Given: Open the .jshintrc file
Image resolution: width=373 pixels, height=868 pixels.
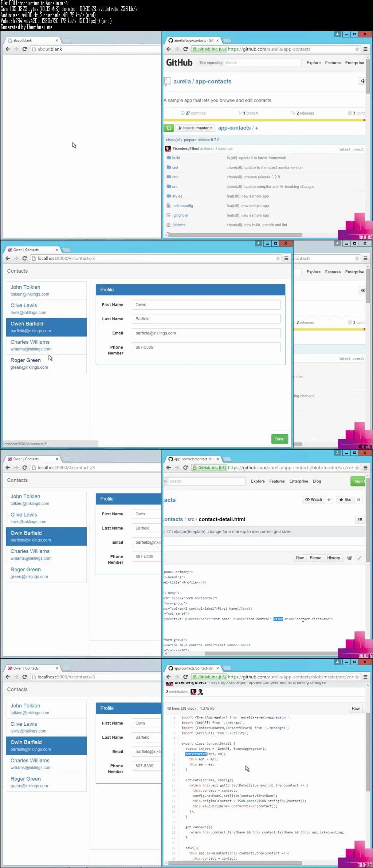Looking at the screenshot, I should pyautogui.click(x=179, y=225).
